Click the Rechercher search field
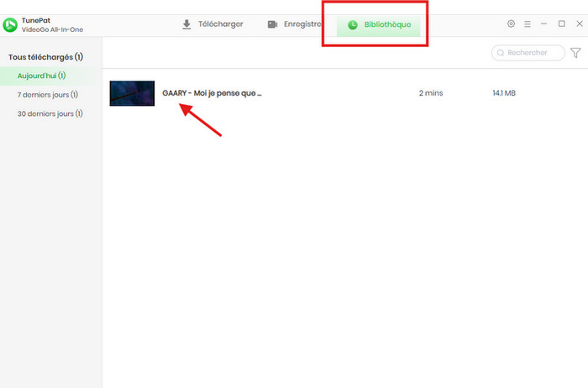The height and width of the screenshot is (388, 588). [528, 53]
